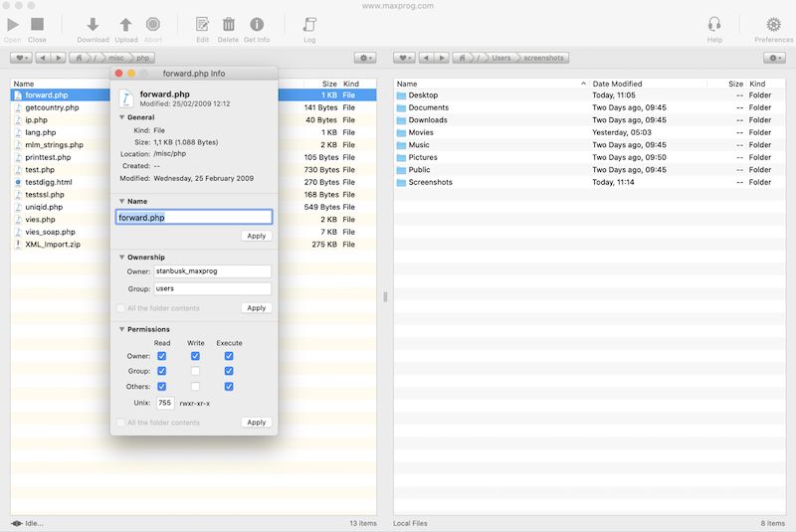Viewport: 796px width, 532px height.
Task: Open Preferences gear icon
Action: [x=773, y=25]
